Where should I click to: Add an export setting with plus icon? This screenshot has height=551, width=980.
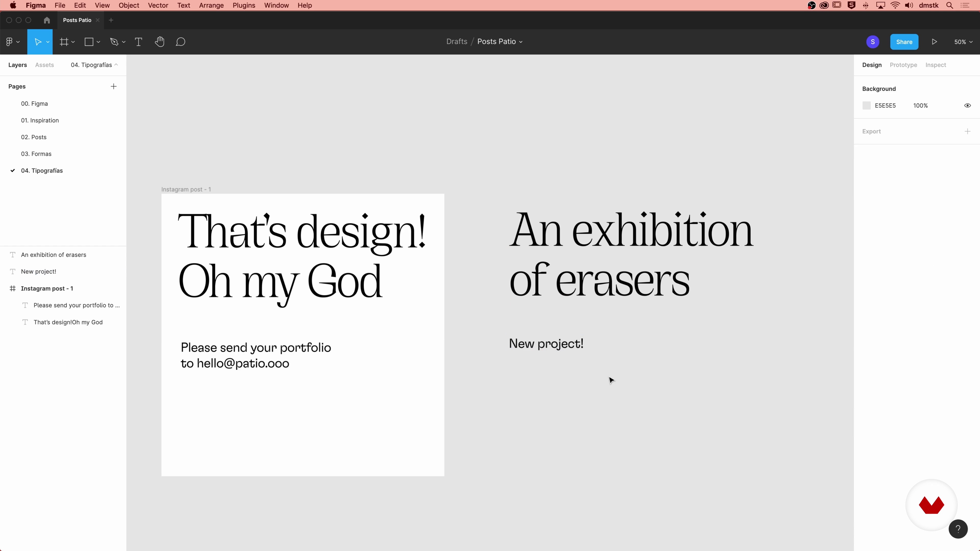click(x=967, y=131)
